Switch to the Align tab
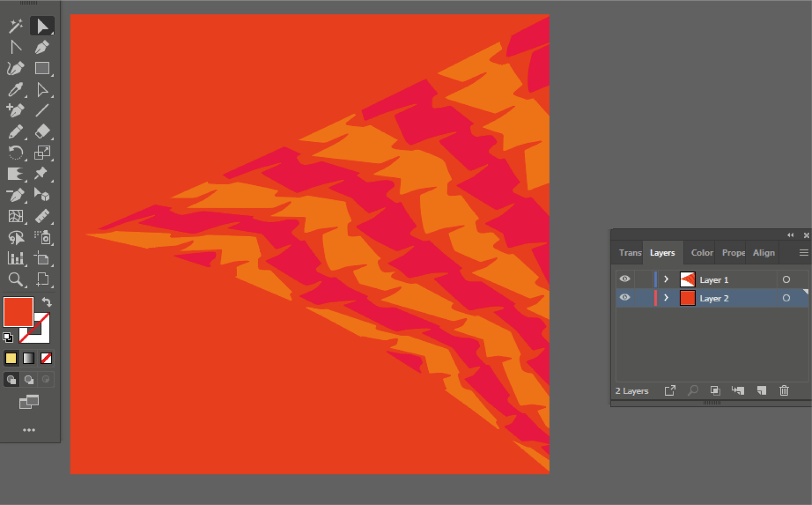Viewport: 812px width, 505px height. point(763,252)
